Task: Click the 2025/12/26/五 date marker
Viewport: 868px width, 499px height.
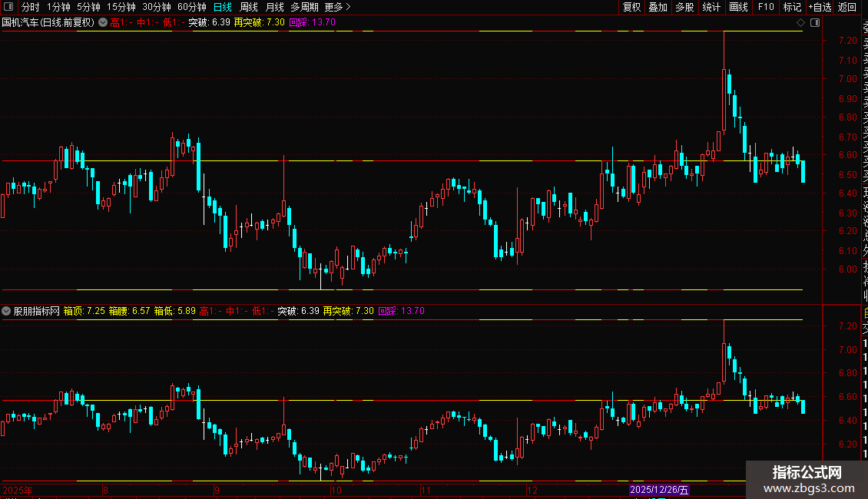Action: click(x=659, y=490)
